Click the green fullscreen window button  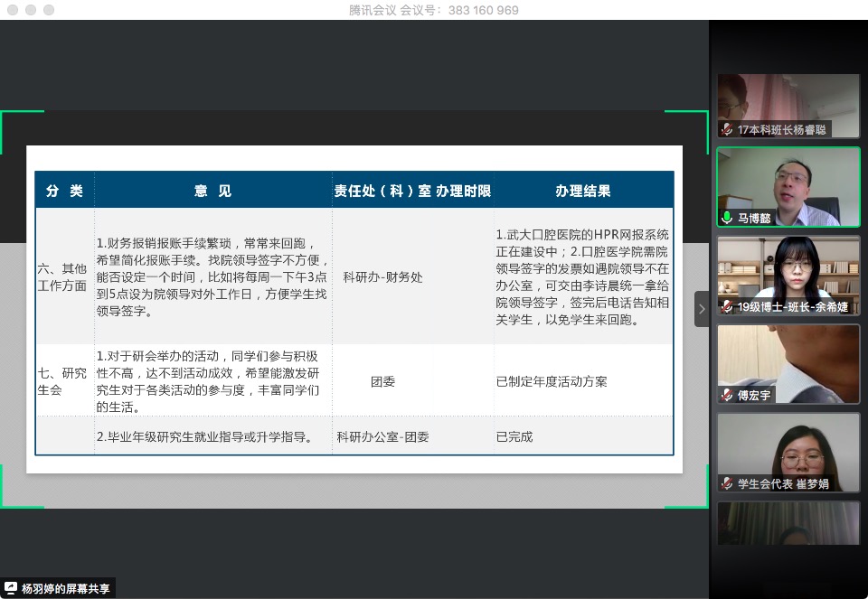point(49,10)
